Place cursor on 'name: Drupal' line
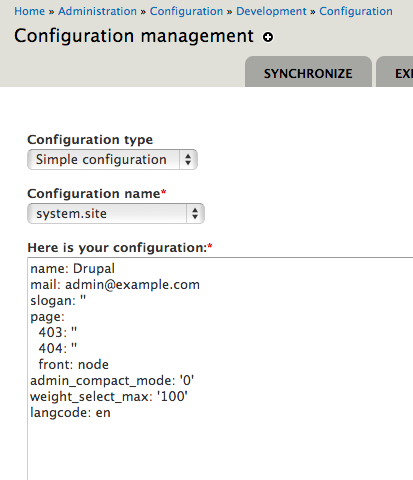Viewport: 413px width, 480px height. tap(72, 268)
